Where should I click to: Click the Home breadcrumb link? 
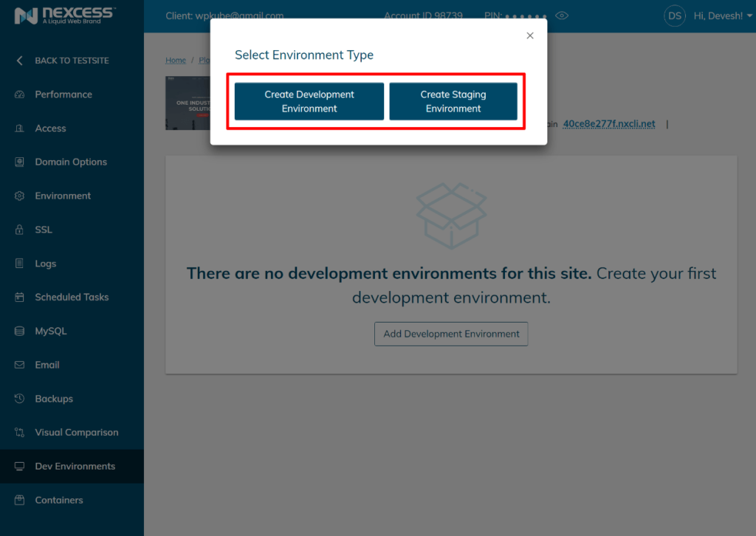click(175, 60)
